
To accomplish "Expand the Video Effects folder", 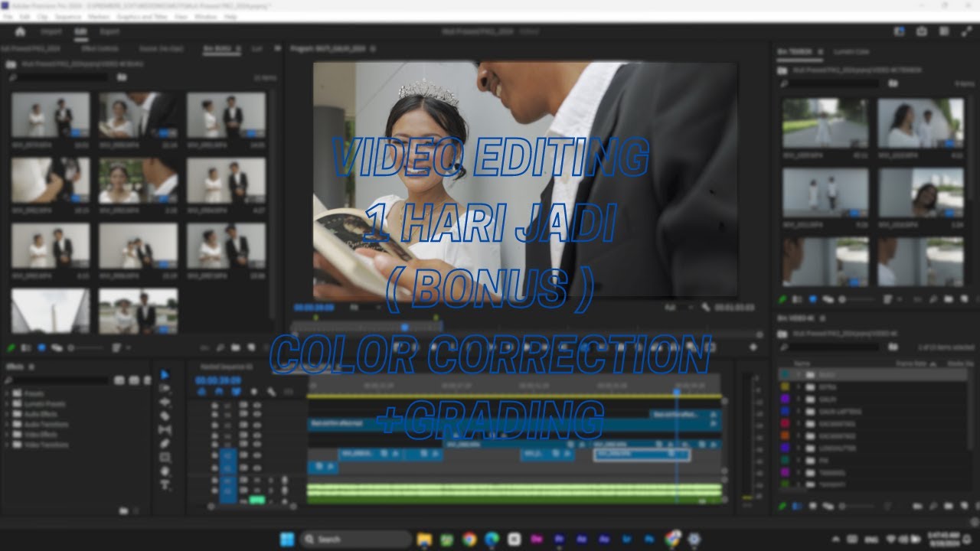I will point(8,434).
